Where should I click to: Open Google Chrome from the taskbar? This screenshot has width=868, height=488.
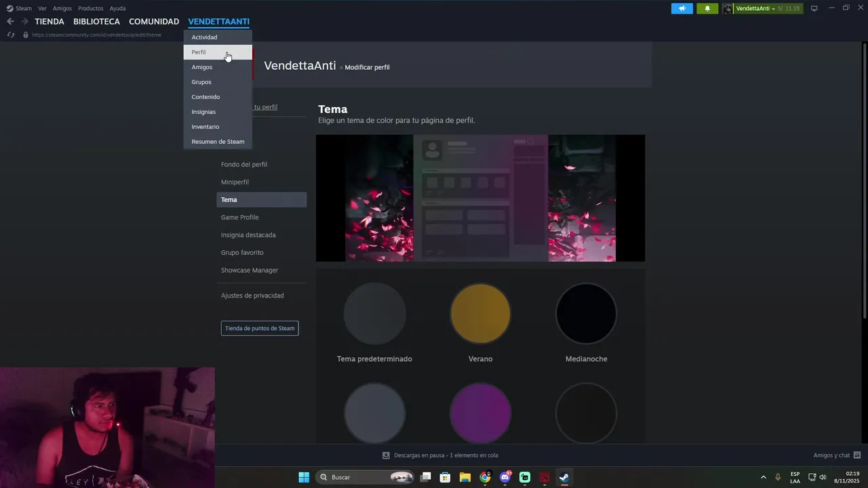485,477
